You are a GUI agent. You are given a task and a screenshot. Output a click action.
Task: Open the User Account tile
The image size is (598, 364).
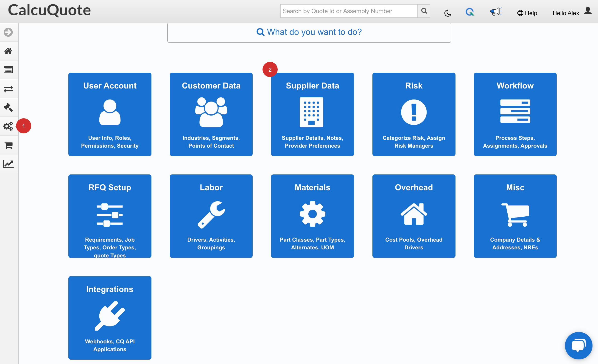110,114
